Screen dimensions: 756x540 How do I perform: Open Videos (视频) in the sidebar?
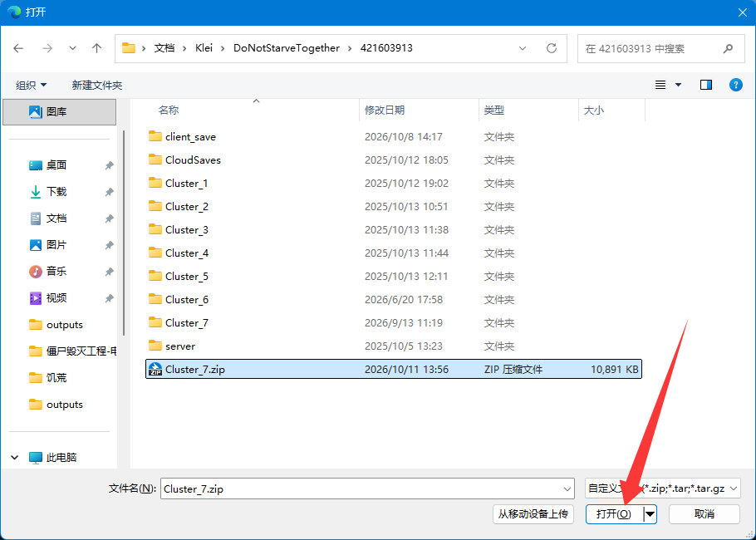pos(56,298)
